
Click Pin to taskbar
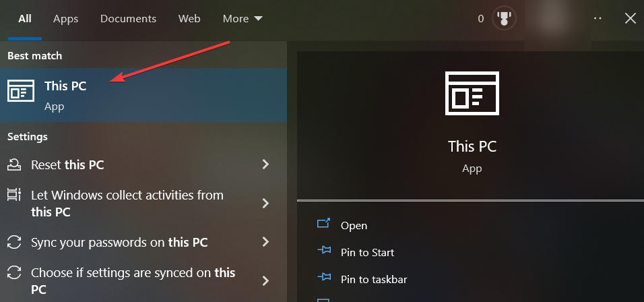pyautogui.click(x=374, y=279)
